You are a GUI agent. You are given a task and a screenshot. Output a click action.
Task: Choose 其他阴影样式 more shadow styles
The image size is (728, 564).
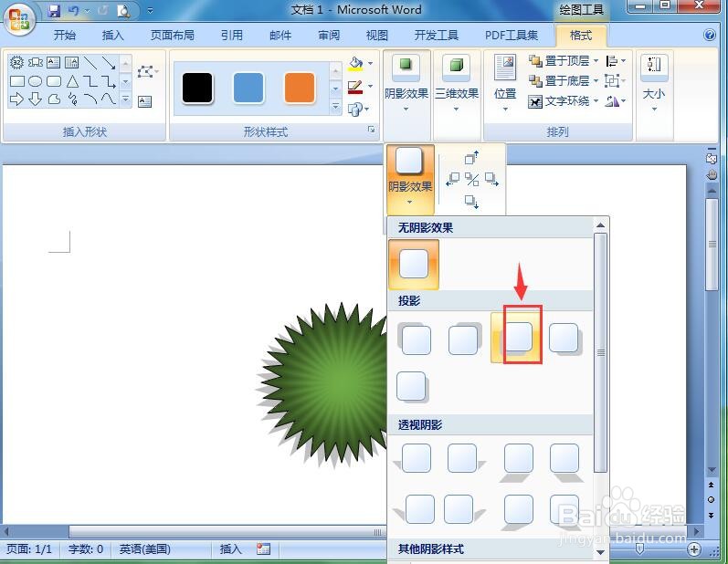point(431,549)
